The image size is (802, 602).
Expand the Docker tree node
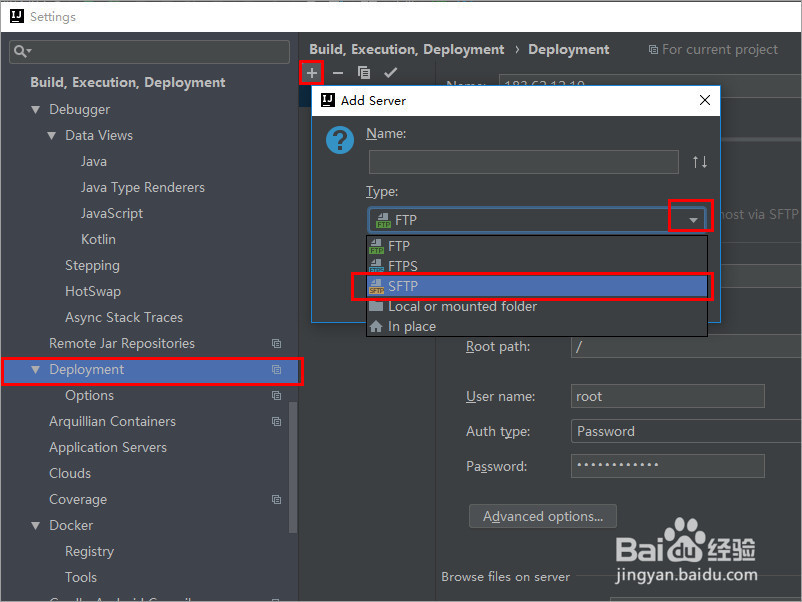(37, 525)
